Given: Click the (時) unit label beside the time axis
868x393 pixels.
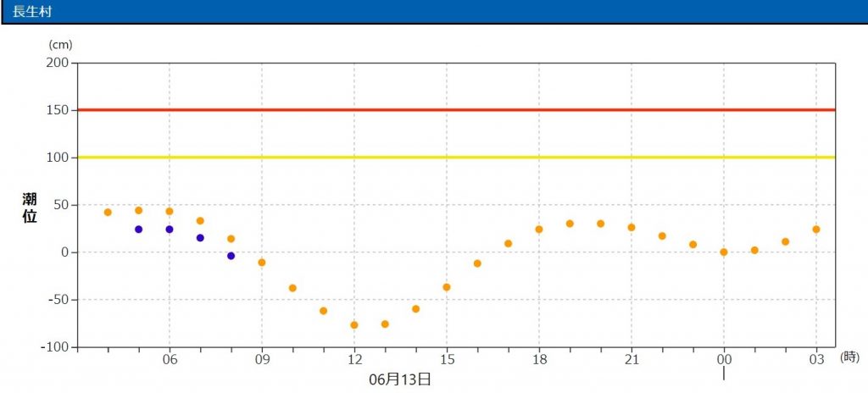Looking at the screenshot, I should click(849, 357).
